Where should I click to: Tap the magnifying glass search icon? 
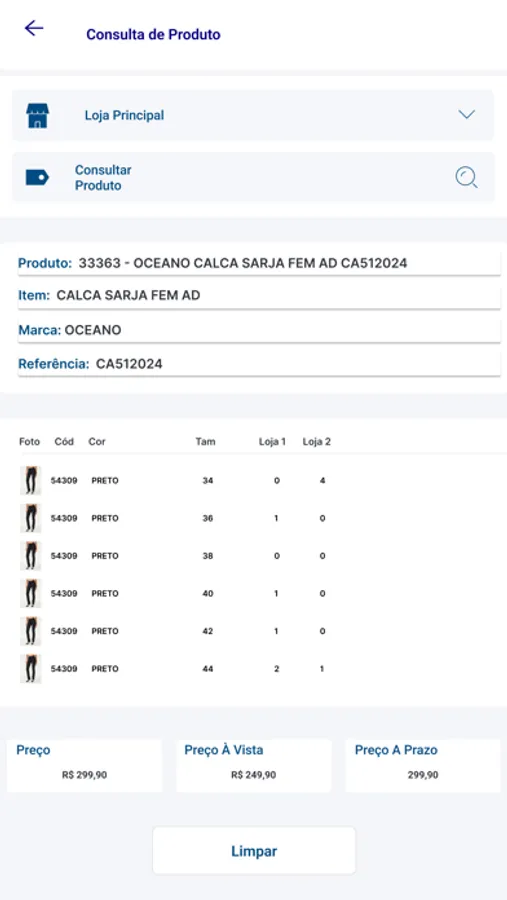466,177
